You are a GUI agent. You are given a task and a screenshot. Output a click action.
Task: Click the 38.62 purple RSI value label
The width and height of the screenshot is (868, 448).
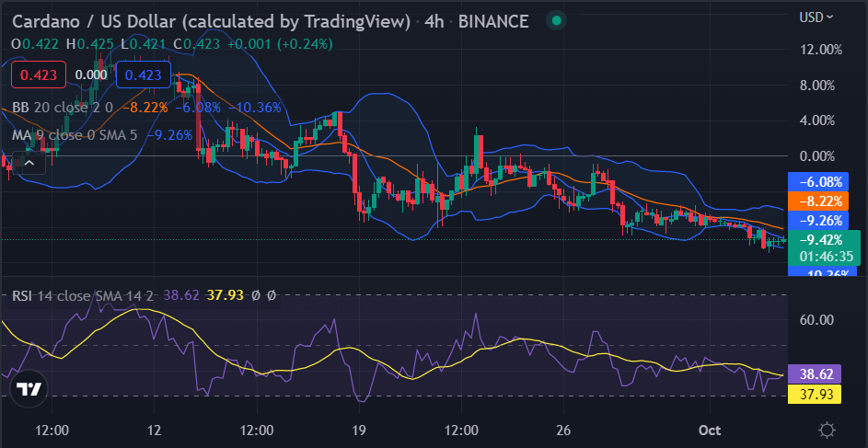[x=814, y=374]
